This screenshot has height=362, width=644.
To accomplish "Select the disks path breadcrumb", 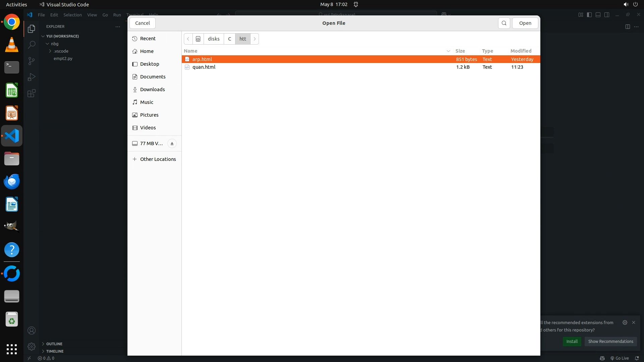I will (213, 39).
